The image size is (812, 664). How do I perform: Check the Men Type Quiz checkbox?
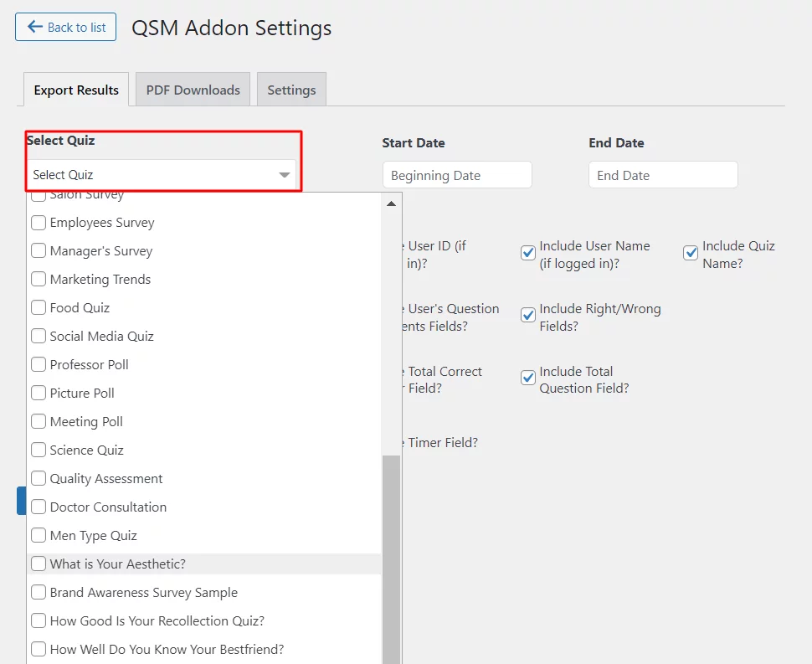39,536
